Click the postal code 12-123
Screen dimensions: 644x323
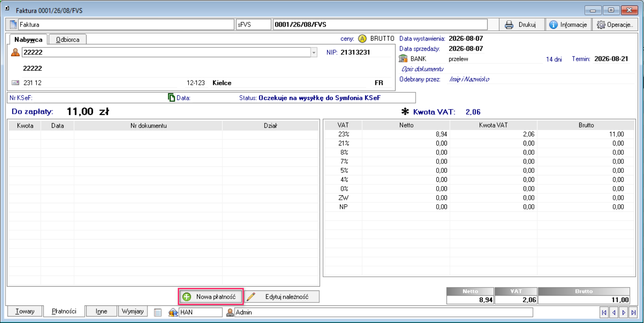[196, 83]
